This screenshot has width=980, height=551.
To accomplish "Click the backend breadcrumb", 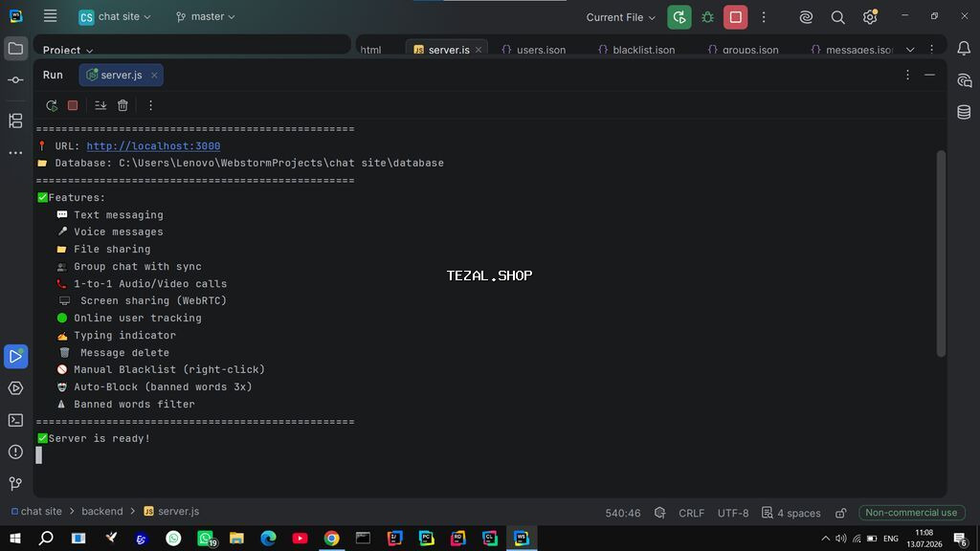I will tap(101, 511).
